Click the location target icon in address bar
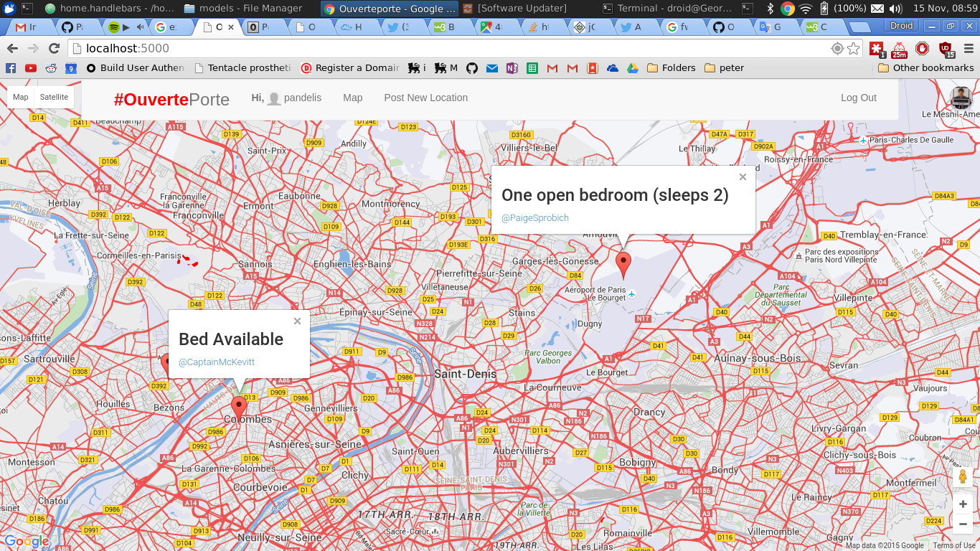The image size is (980, 551). (x=837, y=48)
